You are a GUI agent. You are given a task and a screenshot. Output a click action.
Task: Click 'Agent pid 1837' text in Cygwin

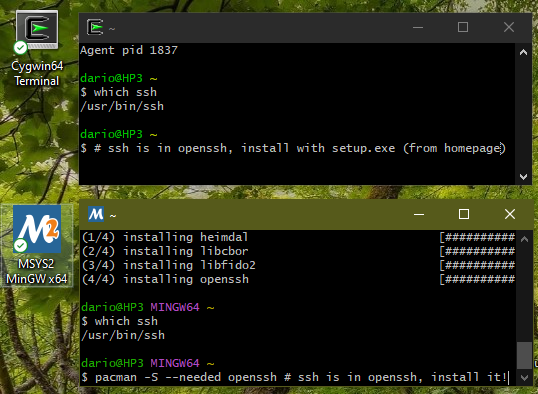pos(129,50)
